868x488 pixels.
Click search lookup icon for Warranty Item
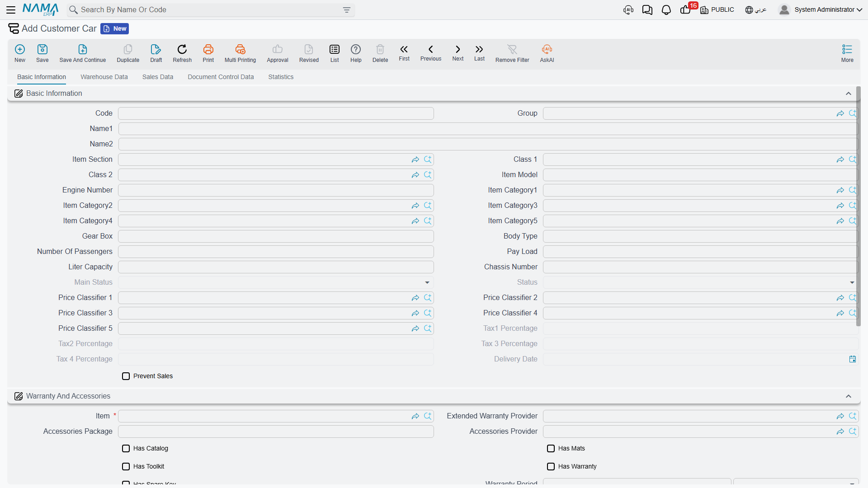(428, 416)
